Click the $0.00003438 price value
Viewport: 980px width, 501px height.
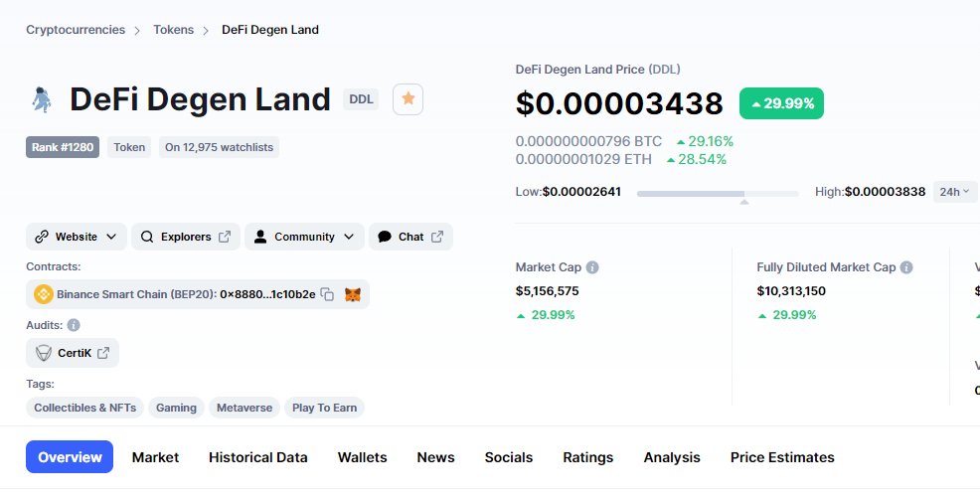click(x=619, y=103)
